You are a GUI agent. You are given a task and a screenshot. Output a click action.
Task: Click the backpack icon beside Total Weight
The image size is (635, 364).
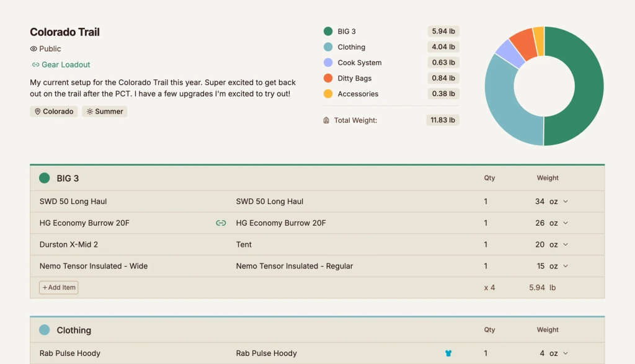click(x=326, y=120)
